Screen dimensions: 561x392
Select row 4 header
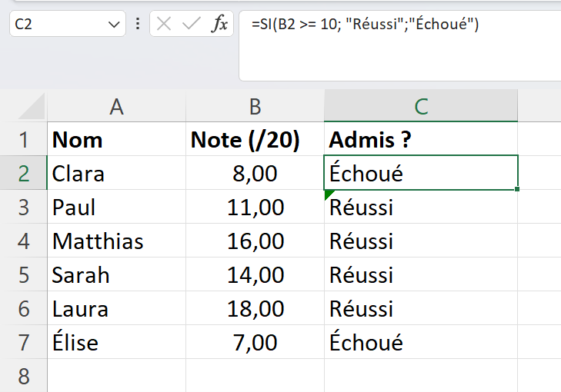click(24, 241)
